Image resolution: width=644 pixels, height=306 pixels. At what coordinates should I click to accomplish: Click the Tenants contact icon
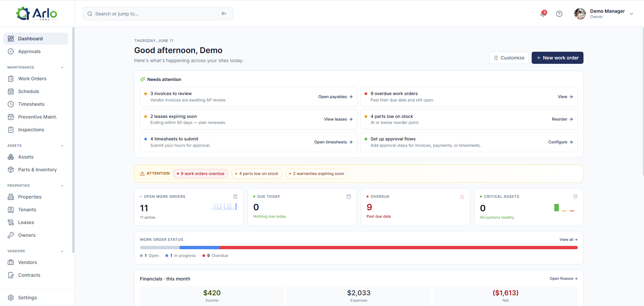pyautogui.click(x=11, y=210)
